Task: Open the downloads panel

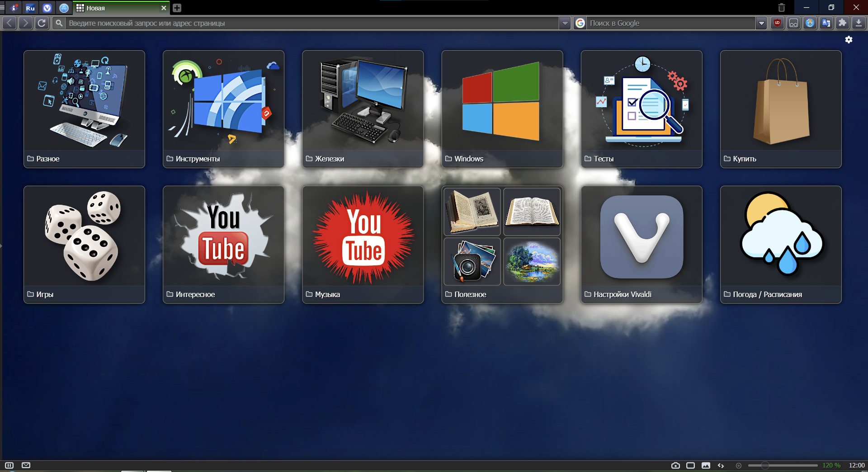Action: [859, 23]
